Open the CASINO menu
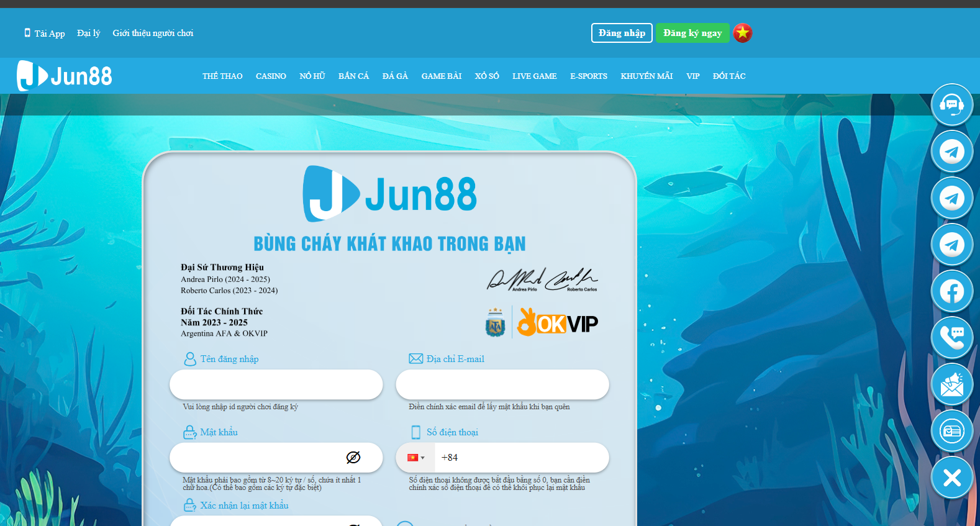 click(271, 76)
